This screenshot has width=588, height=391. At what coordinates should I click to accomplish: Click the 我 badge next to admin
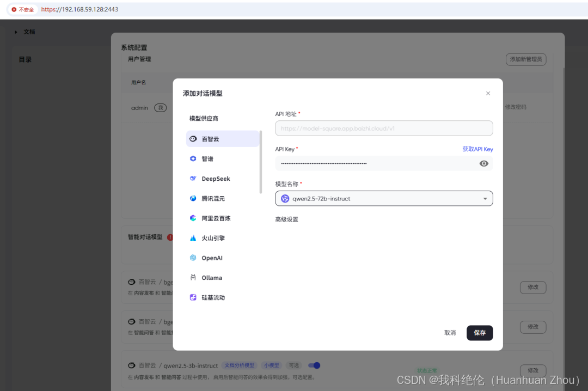tap(161, 108)
